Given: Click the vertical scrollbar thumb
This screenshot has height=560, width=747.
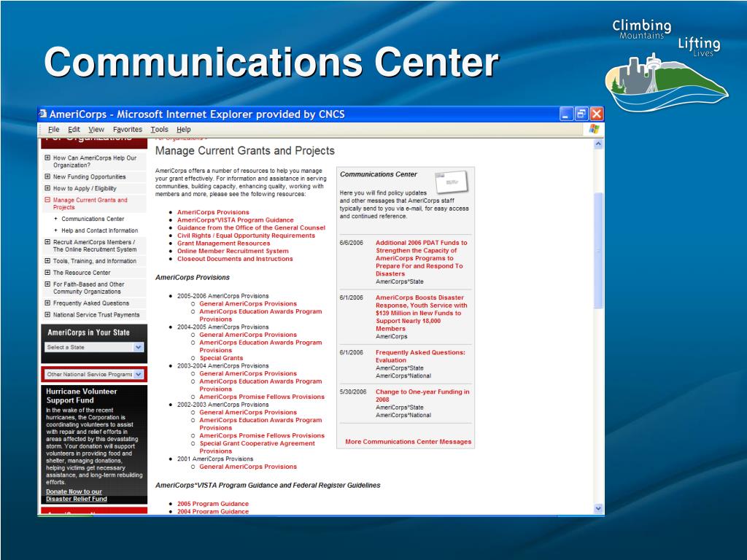Looking at the screenshot, I should 598,250.
